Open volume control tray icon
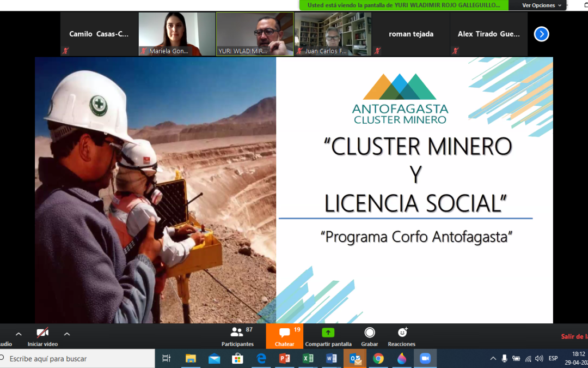 pos(539,358)
